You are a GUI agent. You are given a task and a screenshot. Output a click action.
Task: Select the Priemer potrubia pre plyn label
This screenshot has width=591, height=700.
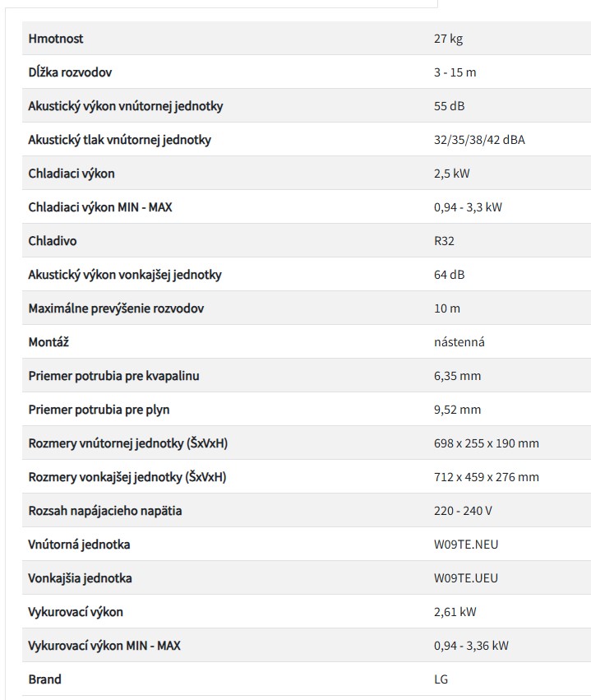[x=99, y=410]
